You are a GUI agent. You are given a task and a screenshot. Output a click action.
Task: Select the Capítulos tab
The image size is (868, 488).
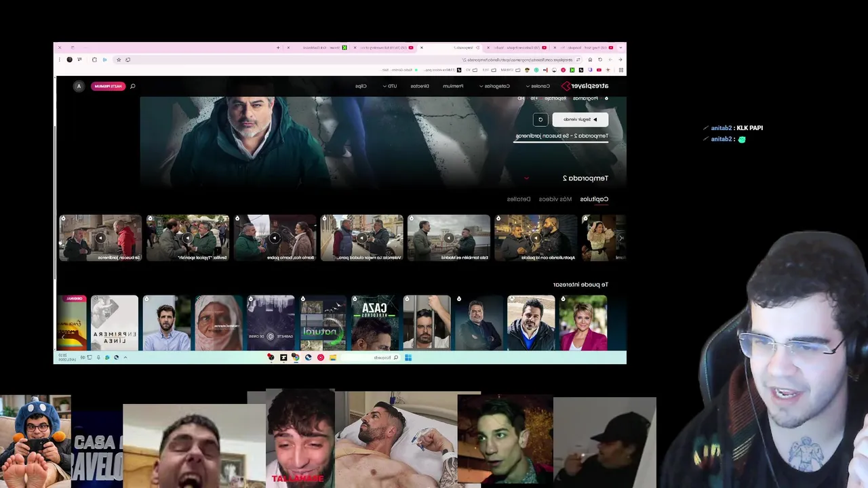[x=594, y=199]
